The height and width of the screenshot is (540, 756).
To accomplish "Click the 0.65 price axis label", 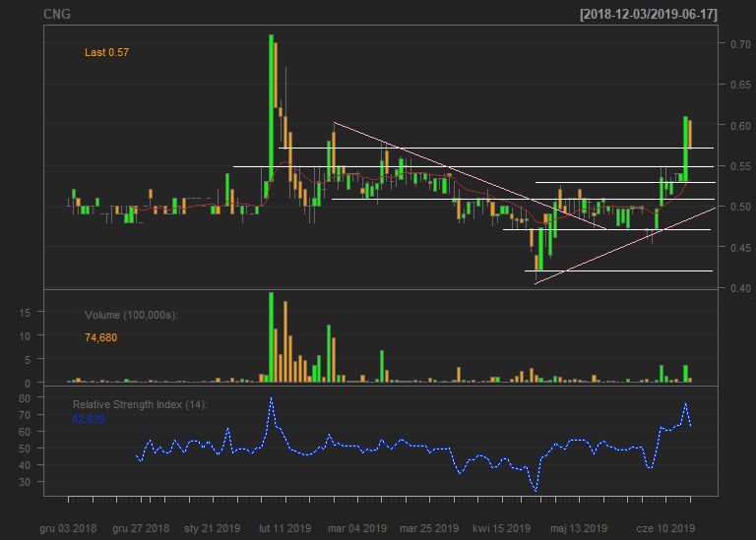I will point(740,85).
